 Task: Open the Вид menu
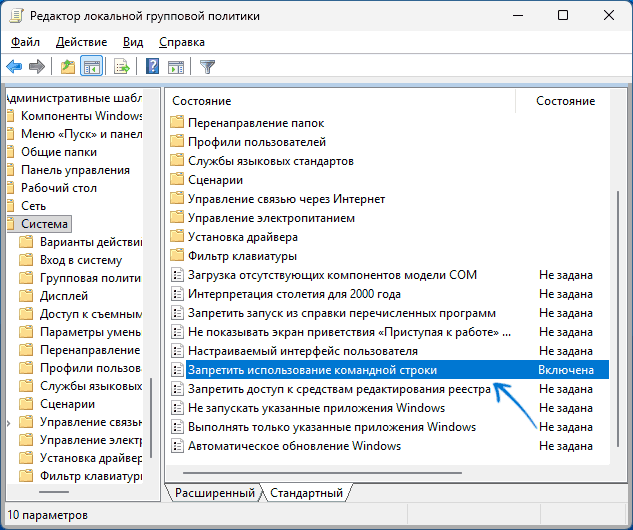click(x=133, y=42)
